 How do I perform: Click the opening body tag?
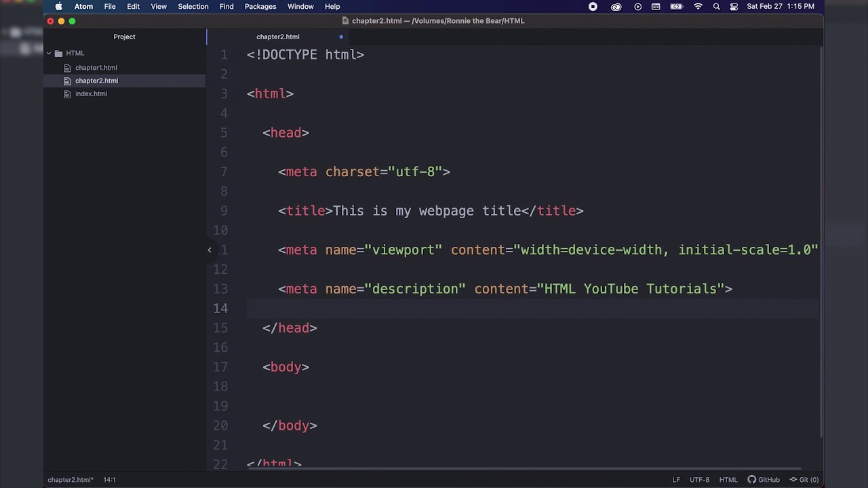coord(286,367)
